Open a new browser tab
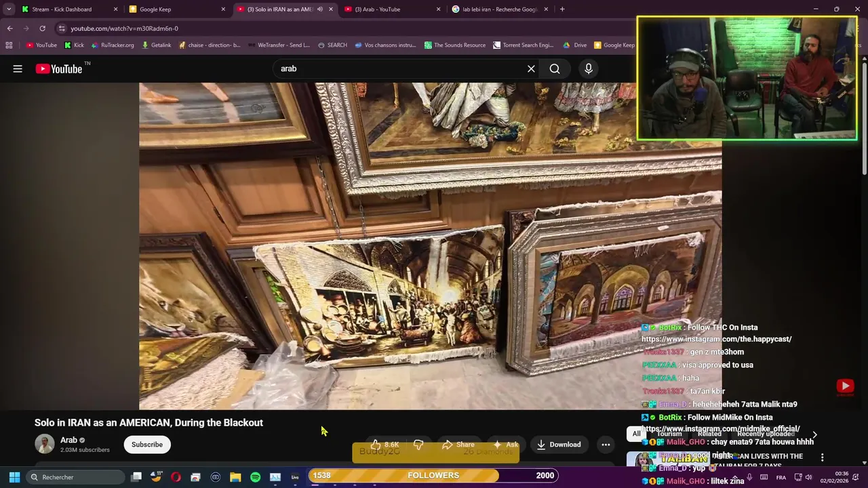Image resolution: width=868 pixels, height=488 pixels. point(562,9)
